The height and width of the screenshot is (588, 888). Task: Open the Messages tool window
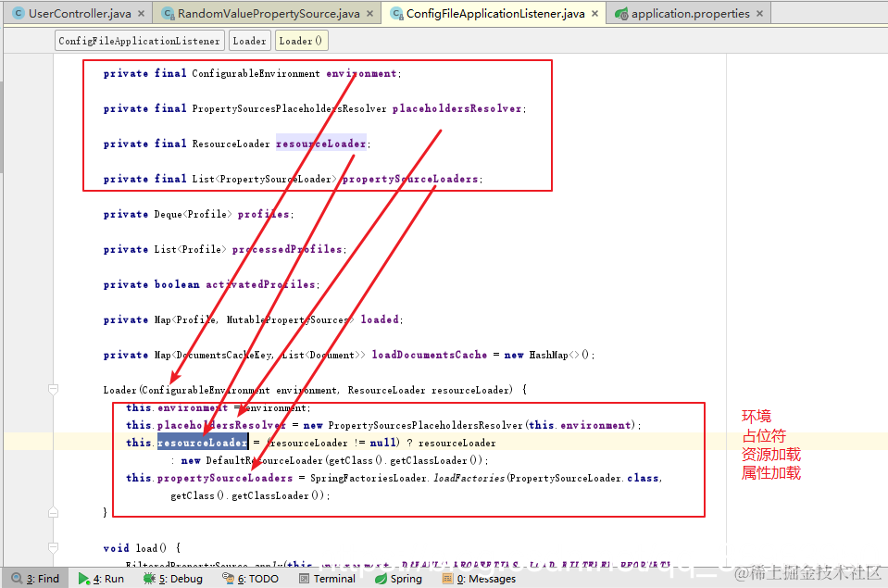tap(479, 579)
